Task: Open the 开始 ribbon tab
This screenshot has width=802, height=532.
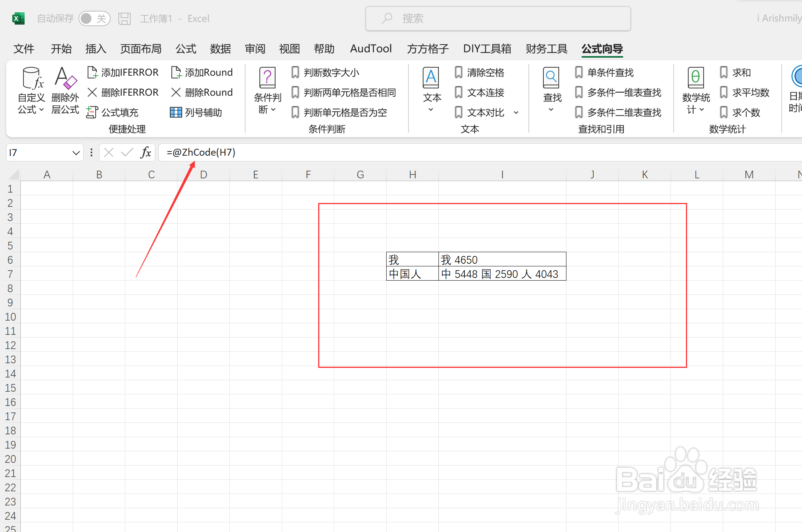Action: (61, 49)
